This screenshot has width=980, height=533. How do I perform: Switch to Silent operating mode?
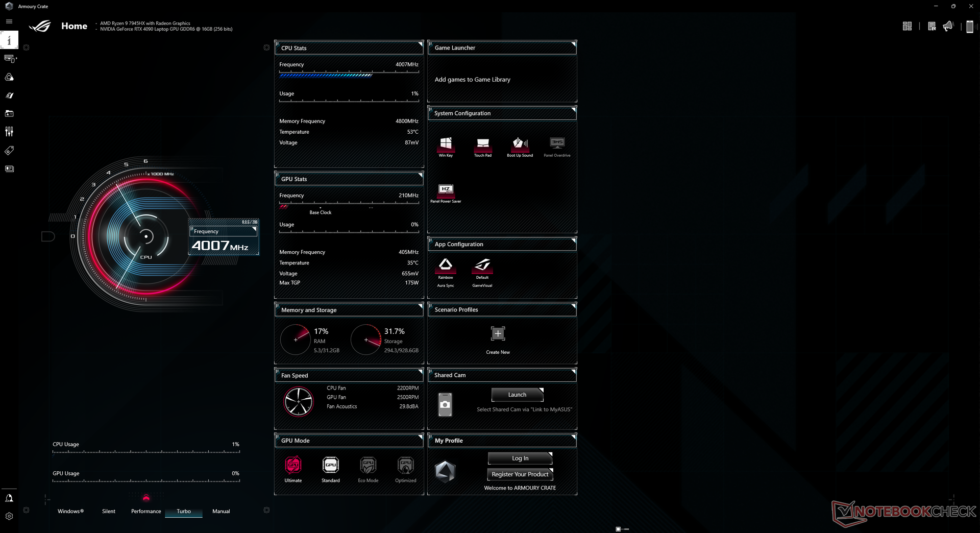(109, 511)
